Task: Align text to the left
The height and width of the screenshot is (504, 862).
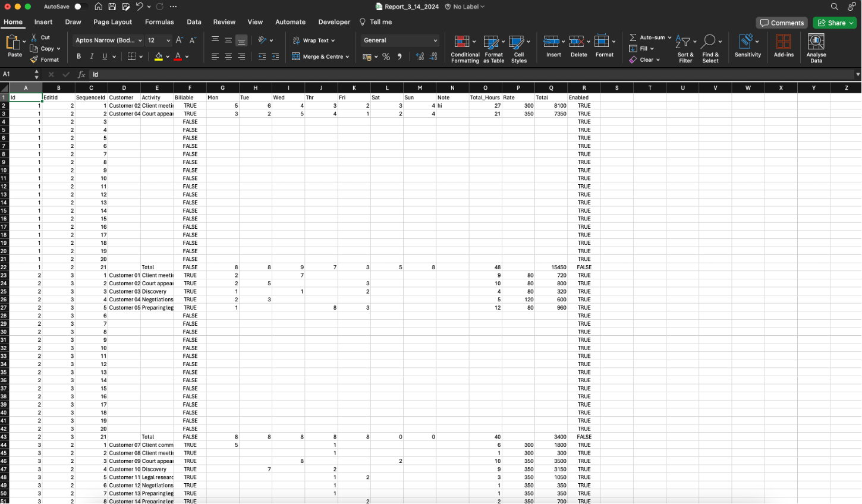Action: [x=215, y=56]
